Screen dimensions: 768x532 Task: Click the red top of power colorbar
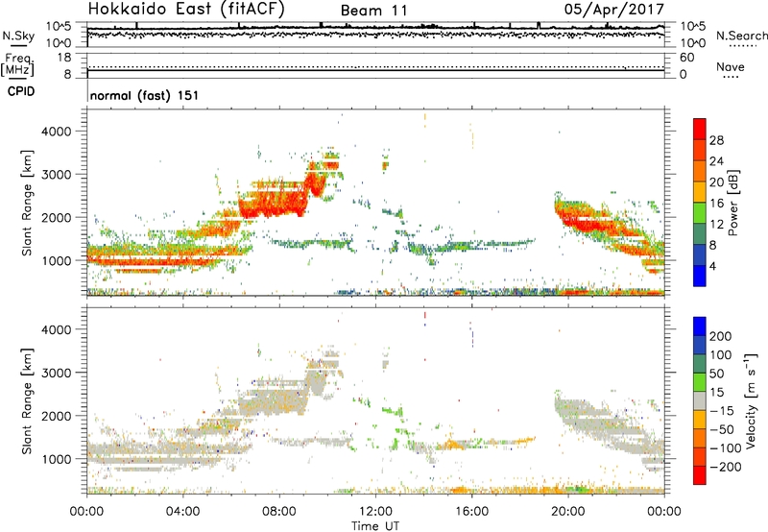(700, 127)
